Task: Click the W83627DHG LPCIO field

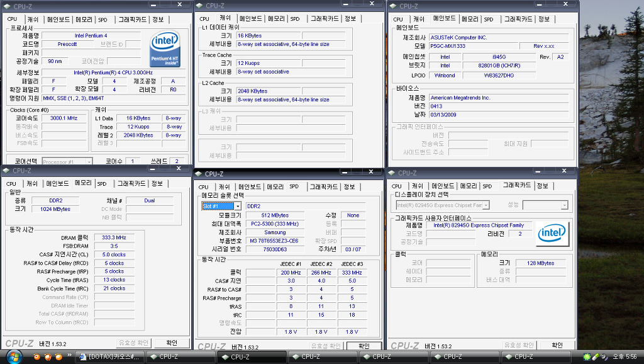Action: tap(499, 76)
